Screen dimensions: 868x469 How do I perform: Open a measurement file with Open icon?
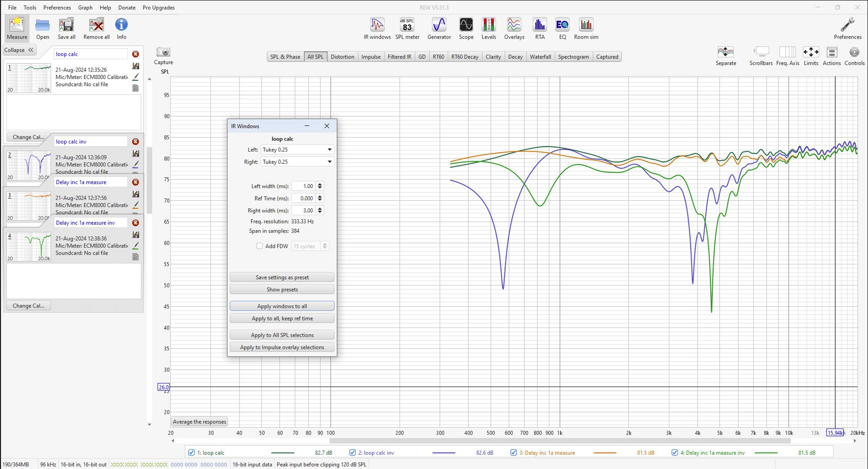coord(42,28)
